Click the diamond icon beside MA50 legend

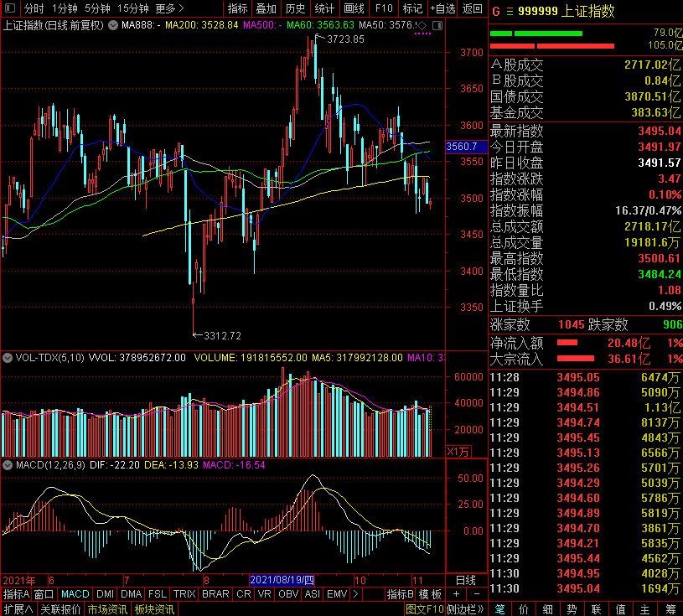pos(422,26)
